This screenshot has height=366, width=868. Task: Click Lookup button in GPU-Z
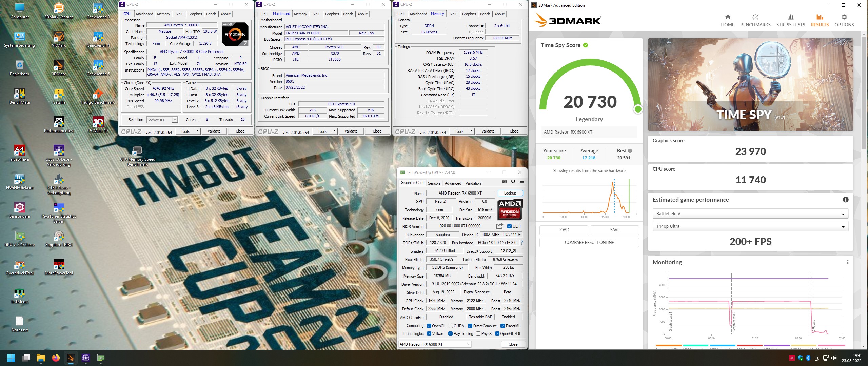coord(510,193)
